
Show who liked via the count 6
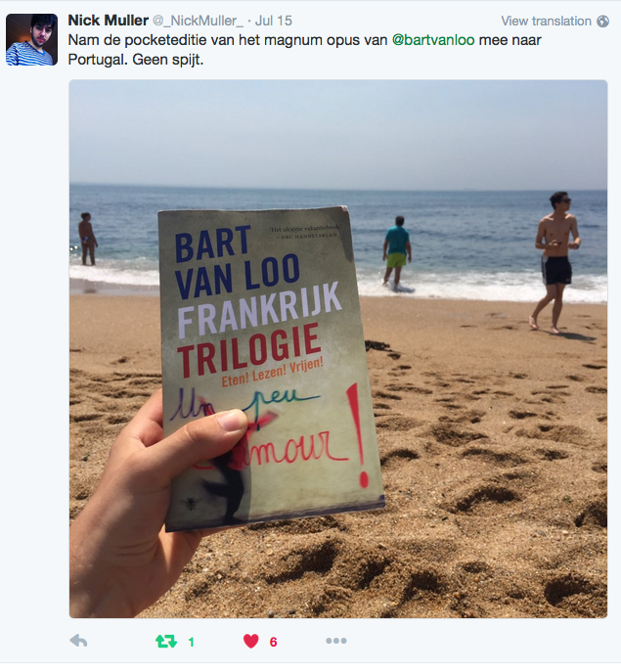273,642
